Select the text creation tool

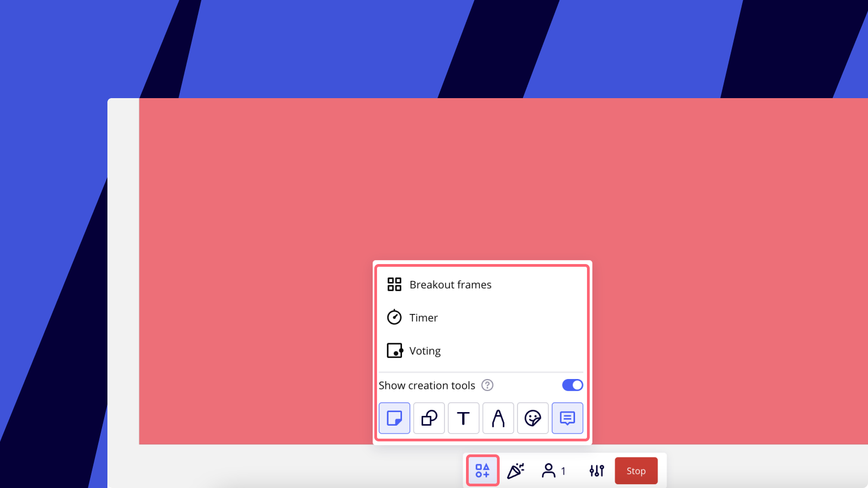click(x=464, y=418)
